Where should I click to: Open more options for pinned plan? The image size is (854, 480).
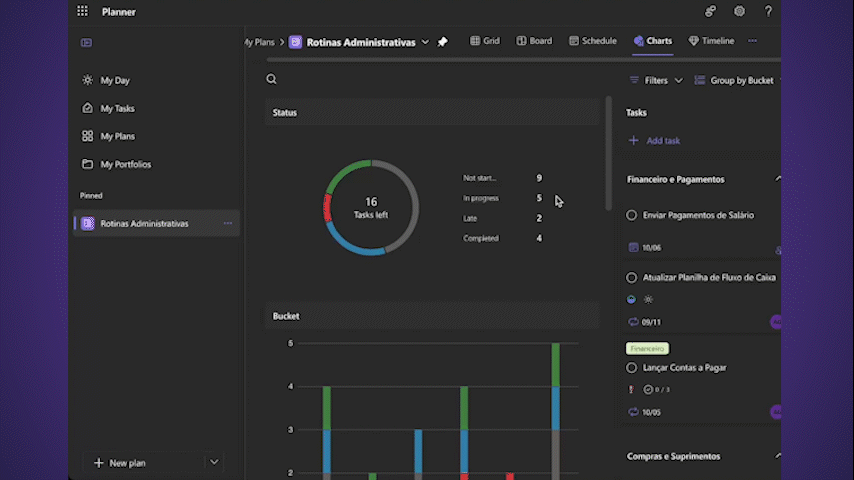[x=228, y=223]
